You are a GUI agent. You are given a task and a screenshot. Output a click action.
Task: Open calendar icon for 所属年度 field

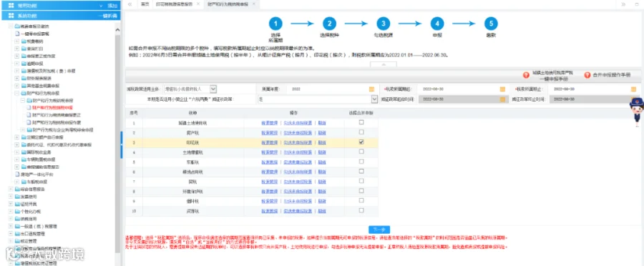(x=371, y=89)
